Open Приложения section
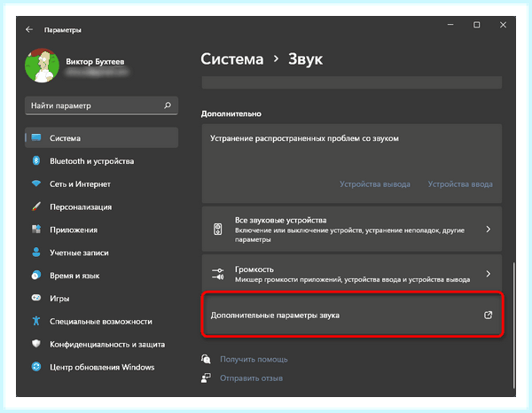The image size is (532, 413). pos(101,230)
